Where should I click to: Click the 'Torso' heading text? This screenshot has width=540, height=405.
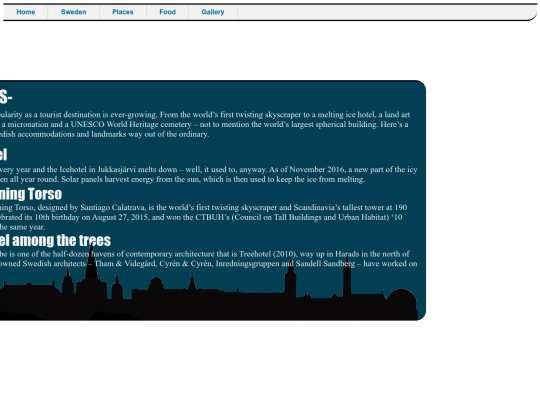(45, 194)
